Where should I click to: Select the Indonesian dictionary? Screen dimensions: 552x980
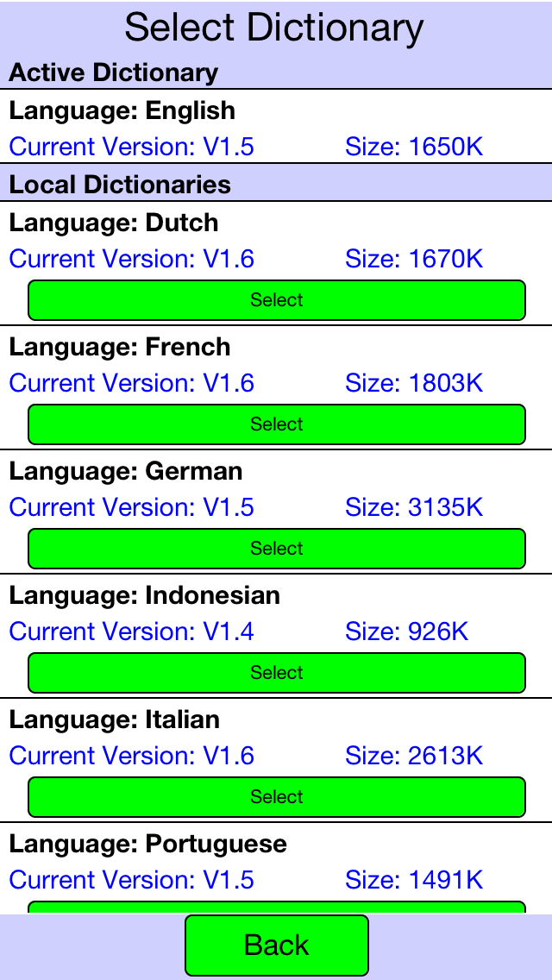pyautogui.click(x=276, y=673)
